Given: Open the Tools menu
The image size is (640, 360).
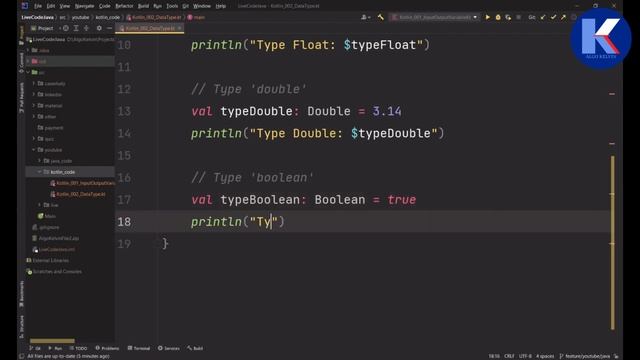Looking at the screenshot, I should (x=172, y=6).
